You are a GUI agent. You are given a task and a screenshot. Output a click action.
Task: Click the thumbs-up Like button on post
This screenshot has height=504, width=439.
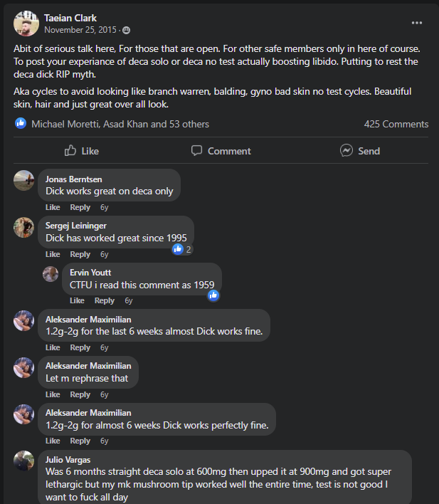click(82, 151)
